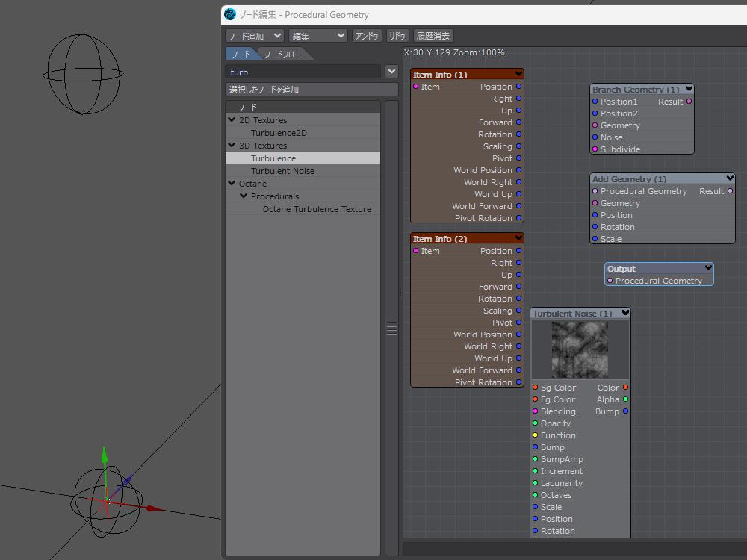Click the 選択したノードを追加 button
The image size is (747, 560).
(x=311, y=90)
